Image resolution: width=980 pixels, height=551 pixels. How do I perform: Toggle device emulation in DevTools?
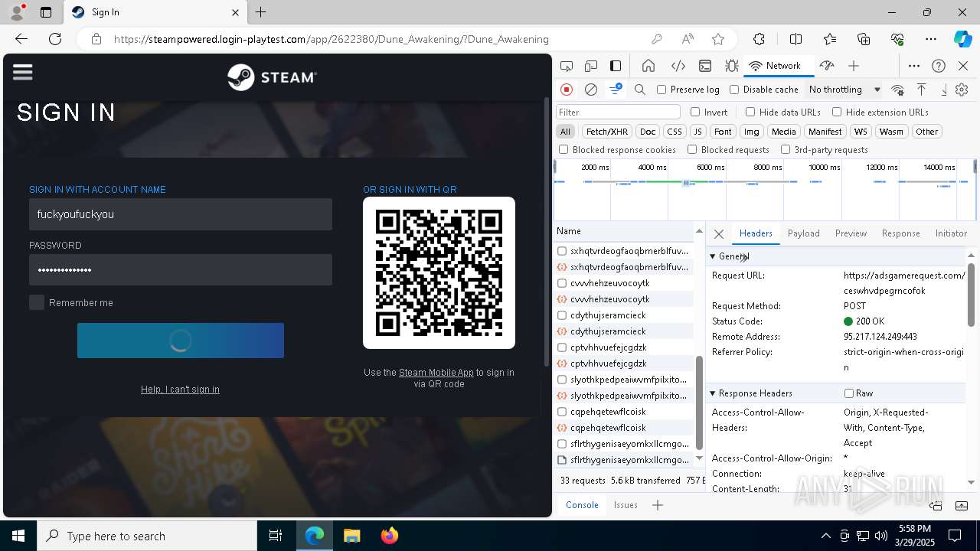(x=591, y=66)
